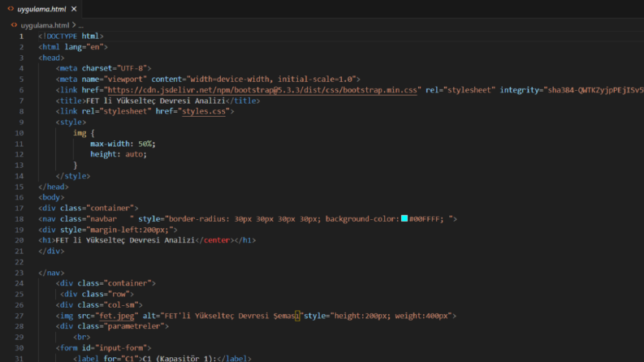The image size is (644, 362).
Task: Select the uygulama.html editor tab
Action: [42, 9]
